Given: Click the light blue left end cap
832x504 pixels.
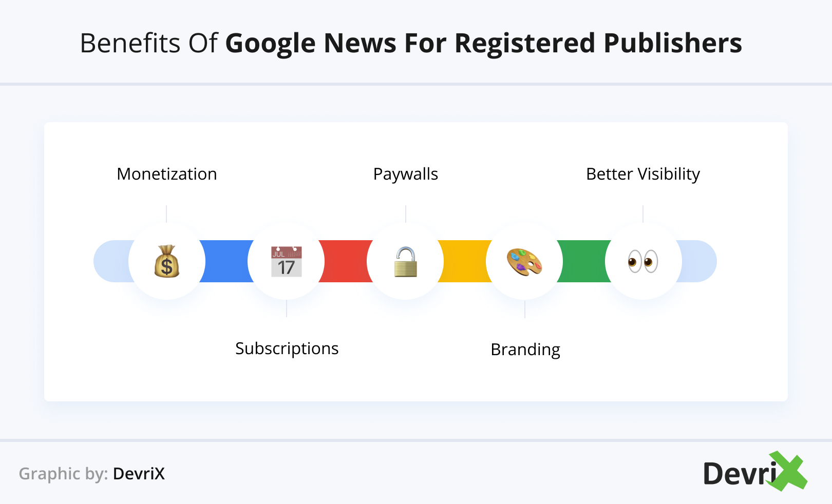Looking at the screenshot, I should (x=111, y=261).
